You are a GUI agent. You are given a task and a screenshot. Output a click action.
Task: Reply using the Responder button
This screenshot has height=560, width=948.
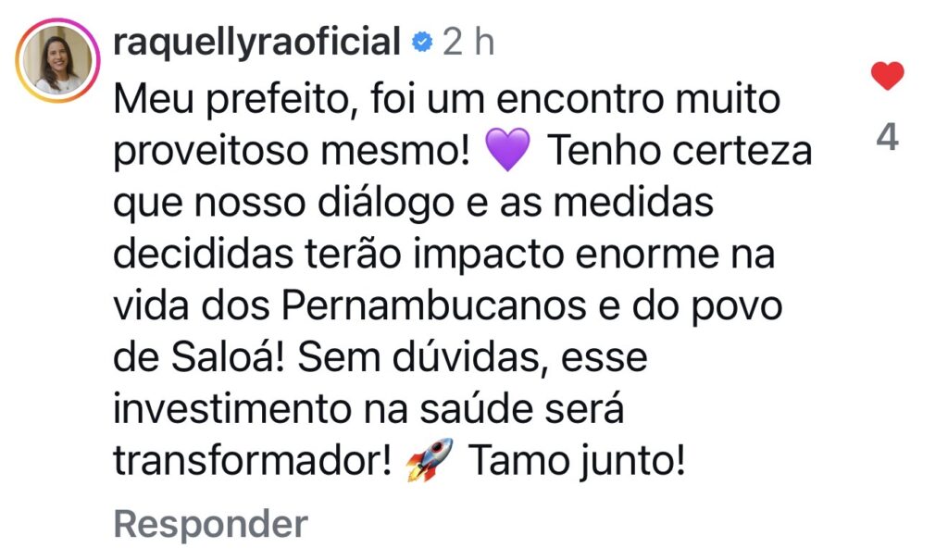click(210, 525)
